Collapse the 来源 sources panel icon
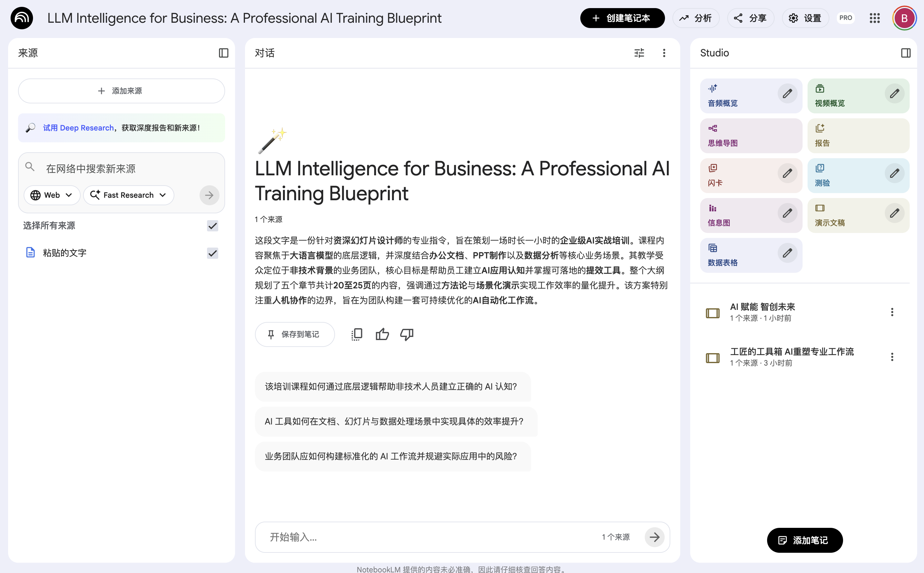This screenshot has height=573, width=924. coord(224,53)
